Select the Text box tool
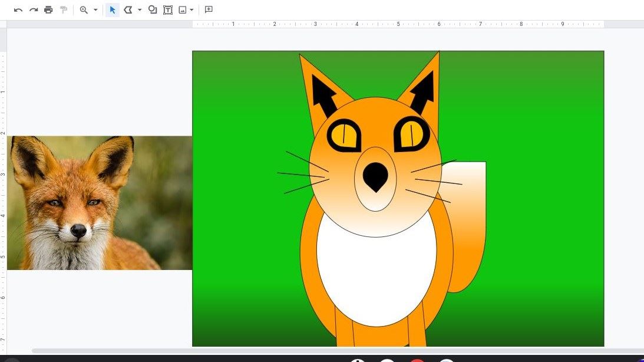This screenshot has width=644, height=362. (x=168, y=10)
